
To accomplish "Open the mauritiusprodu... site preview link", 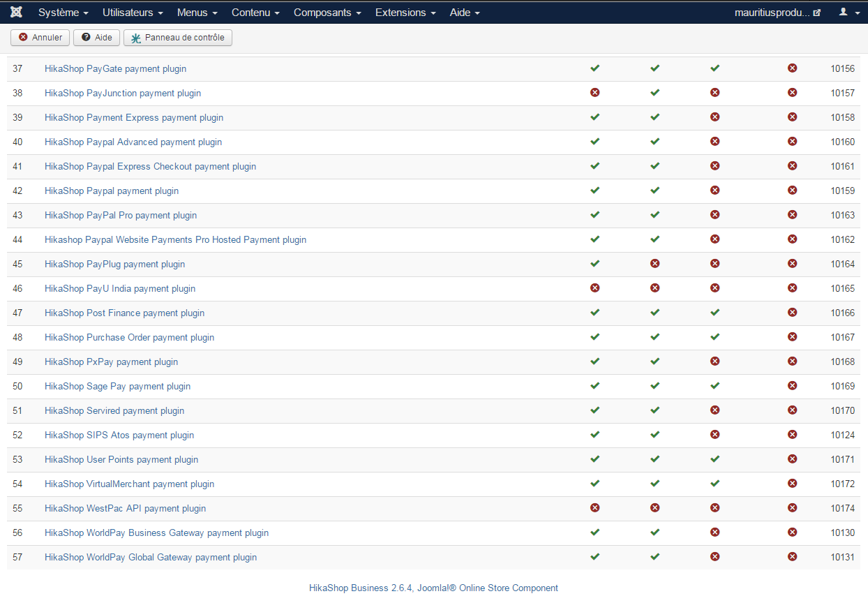I will point(777,13).
